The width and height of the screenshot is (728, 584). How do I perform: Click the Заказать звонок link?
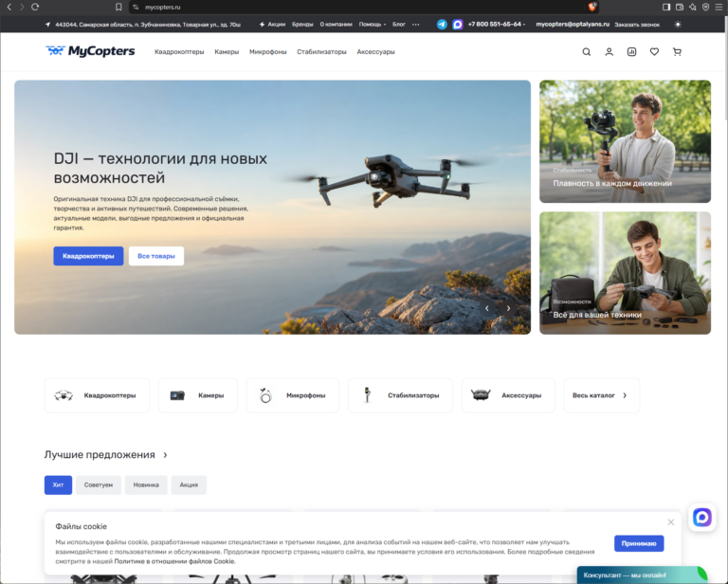tap(637, 25)
